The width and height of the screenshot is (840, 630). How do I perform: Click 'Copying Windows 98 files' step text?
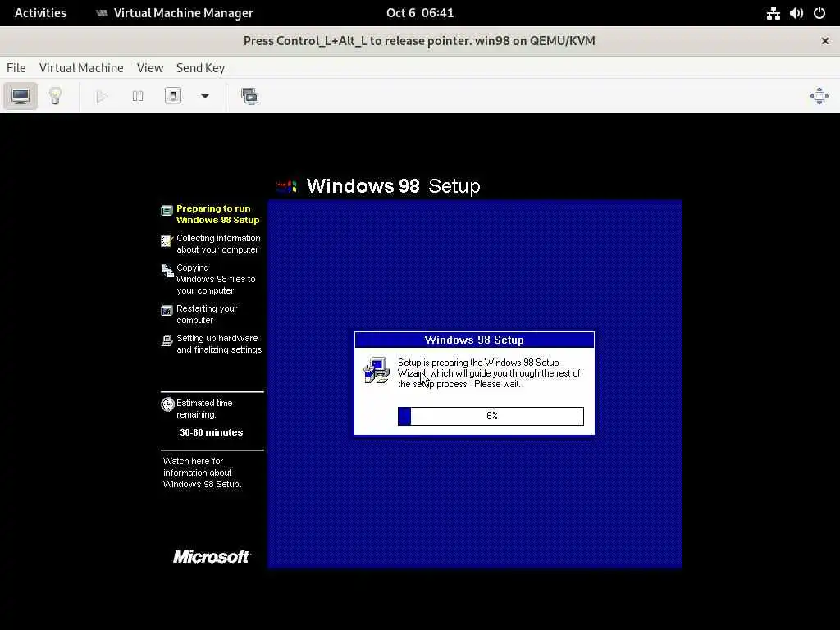tap(216, 279)
